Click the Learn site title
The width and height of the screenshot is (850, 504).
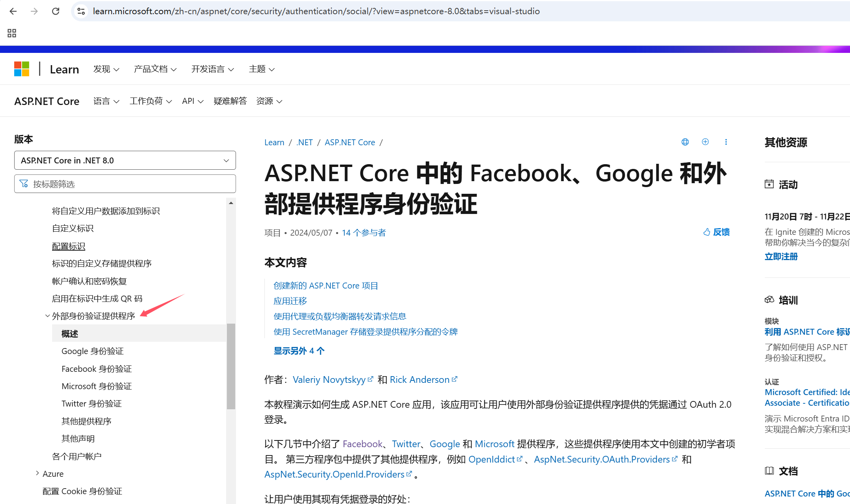(64, 69)
